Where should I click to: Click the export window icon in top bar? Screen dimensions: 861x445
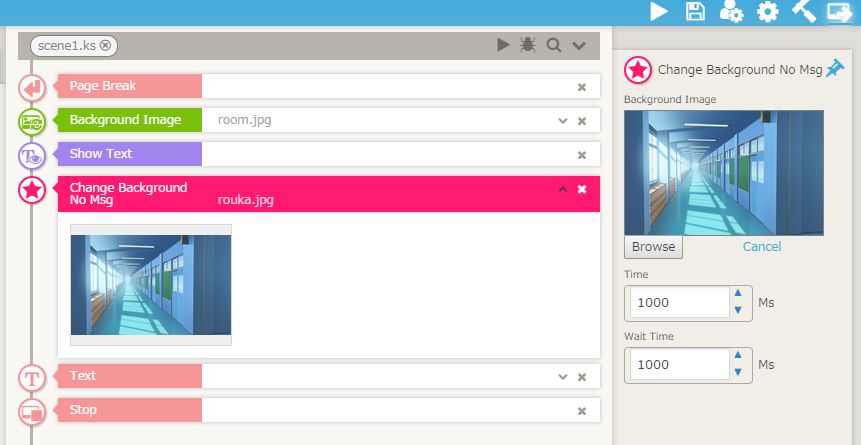click(840, 12)
